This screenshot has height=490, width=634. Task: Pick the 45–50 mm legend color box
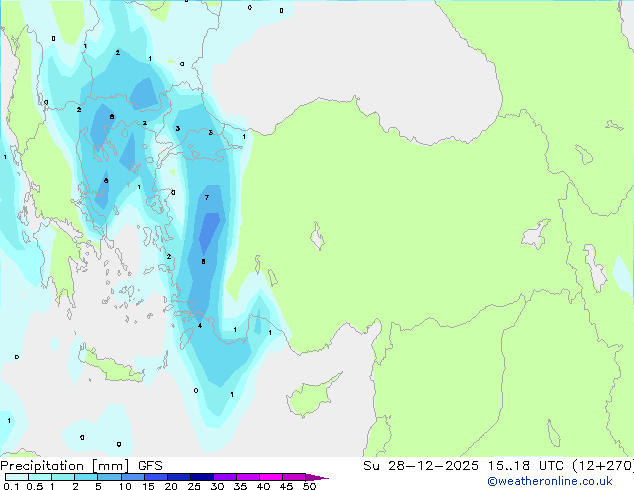point(294,477)
